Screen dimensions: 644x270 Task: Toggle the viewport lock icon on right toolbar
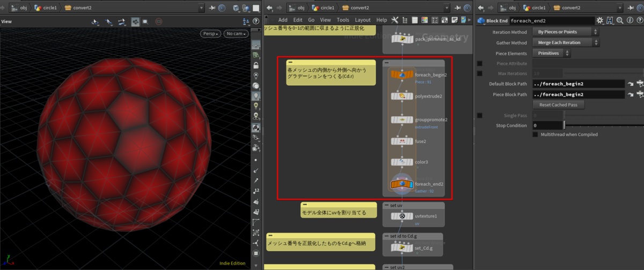coord(257,65)
